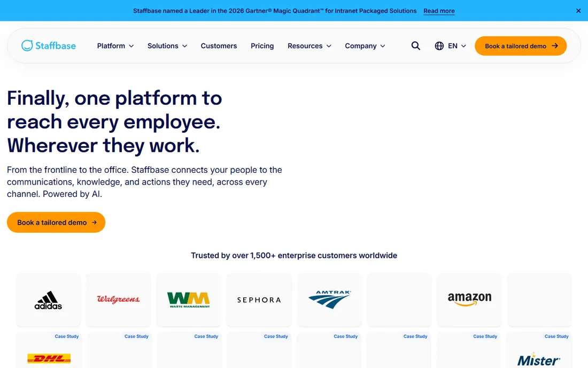This screenshot has width=588, height=368.
Task: Open the Amtrak logo card
Action: coord(329,300)
